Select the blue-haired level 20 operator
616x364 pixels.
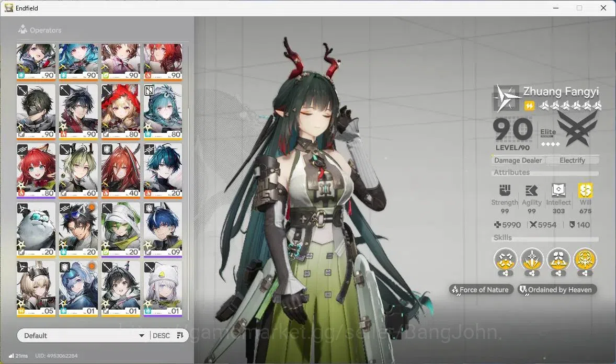pos(163,170)
